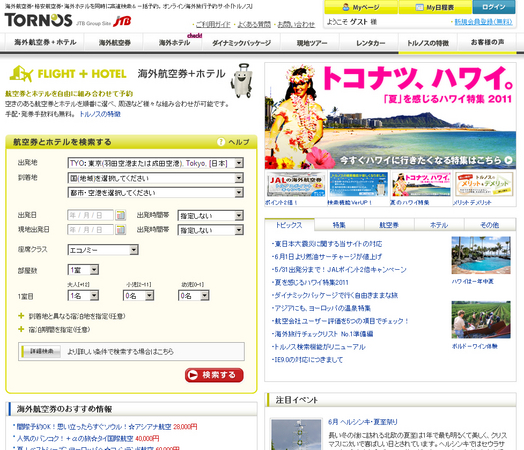This screenshot has width=524, height=450.
Task: Select 海外ホテル navigation tab
Action: point(174,43)
